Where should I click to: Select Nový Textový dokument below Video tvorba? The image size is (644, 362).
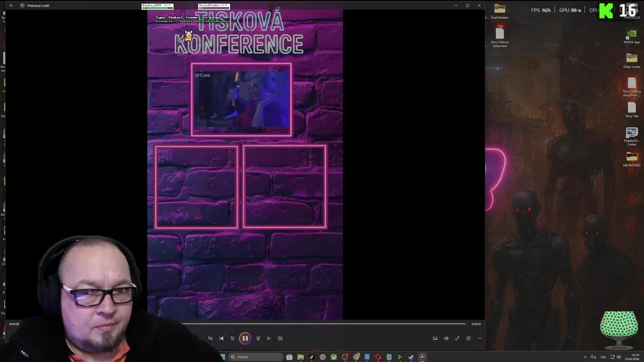[x=631, y=86]
